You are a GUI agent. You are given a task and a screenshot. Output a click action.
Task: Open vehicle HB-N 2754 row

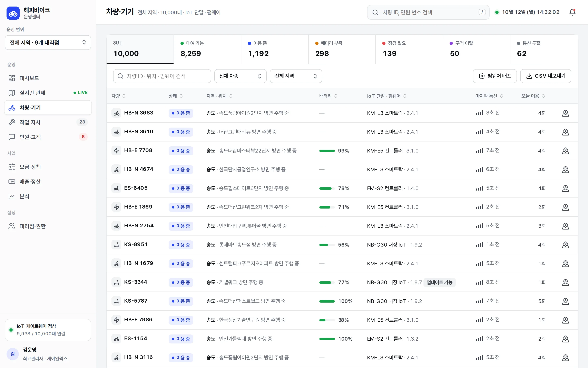(342, 226)
